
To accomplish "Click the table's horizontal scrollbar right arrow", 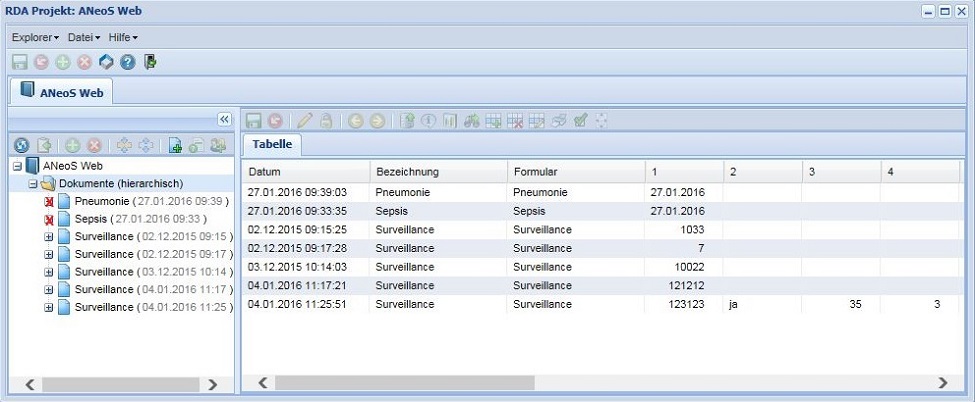I will [x=943, y=383].
